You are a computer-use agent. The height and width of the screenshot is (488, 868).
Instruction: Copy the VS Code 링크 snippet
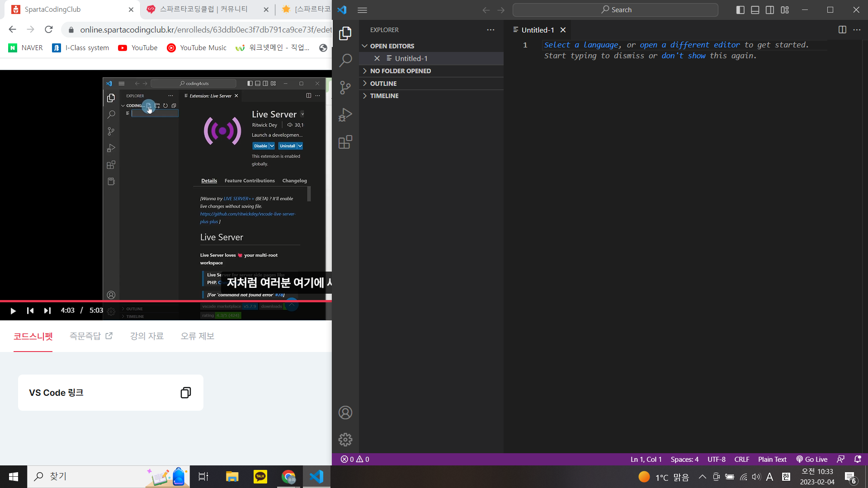click(185, 393)
